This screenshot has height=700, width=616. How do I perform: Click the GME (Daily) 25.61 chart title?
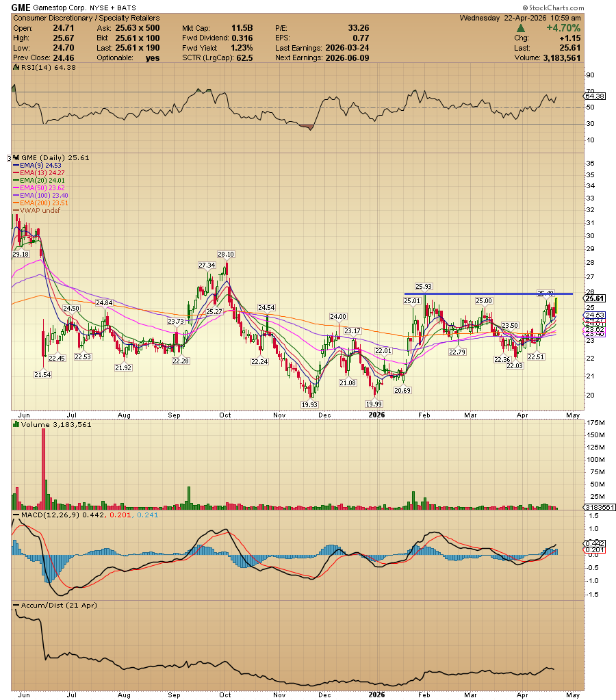coord(55,157)
